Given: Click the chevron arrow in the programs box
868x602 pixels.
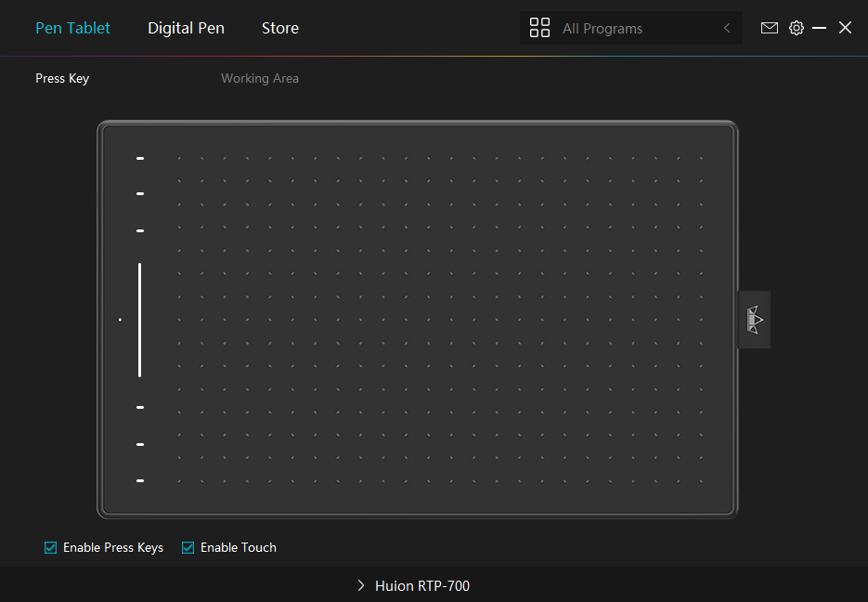Looking at the screenshot, I should tap(727, 29).
